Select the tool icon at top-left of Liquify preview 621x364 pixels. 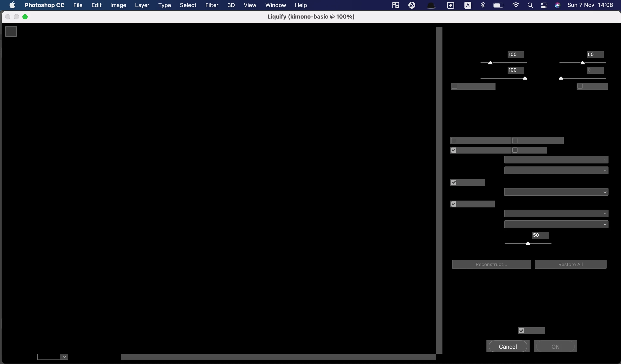coord(11,31)
